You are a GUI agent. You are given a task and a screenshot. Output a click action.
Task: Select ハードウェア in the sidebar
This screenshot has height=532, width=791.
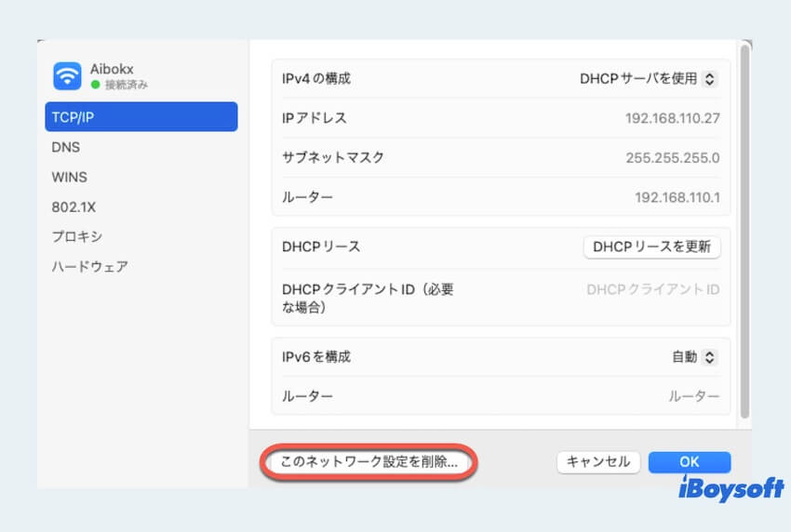[x=89, y=266]
